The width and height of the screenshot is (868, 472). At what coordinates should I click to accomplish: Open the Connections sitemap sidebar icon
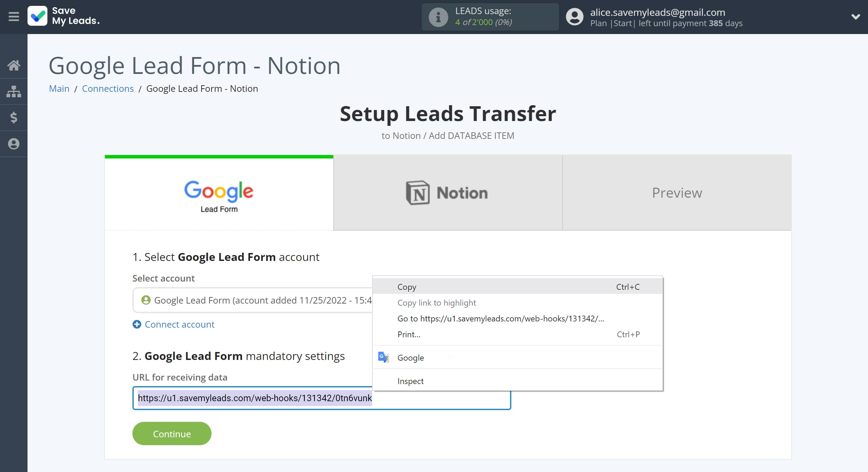tap(14, 91)
